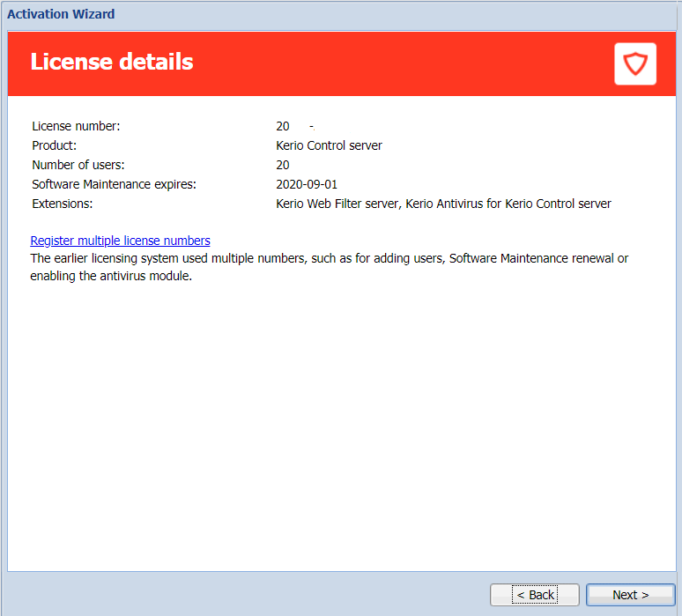Screen dimensions: 682x616
Task: Open Register multiple license numbers link
Action: click(120, 241)
